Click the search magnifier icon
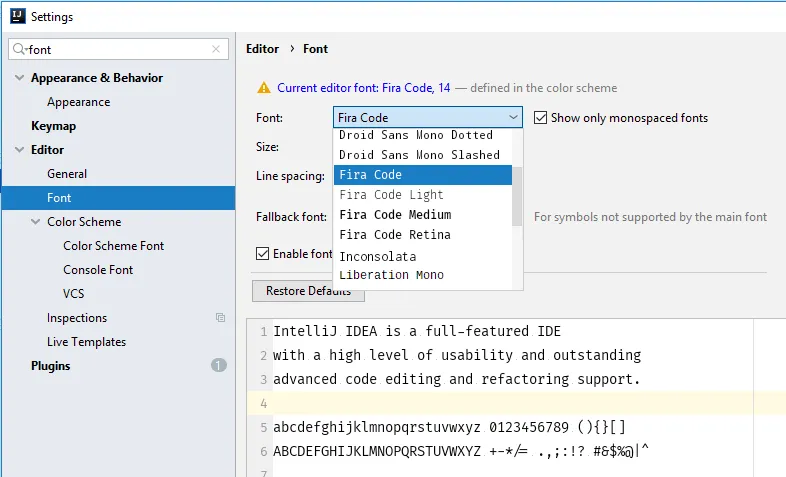The image size is (786, 477). pyautogui.click(x=20, y=49)
